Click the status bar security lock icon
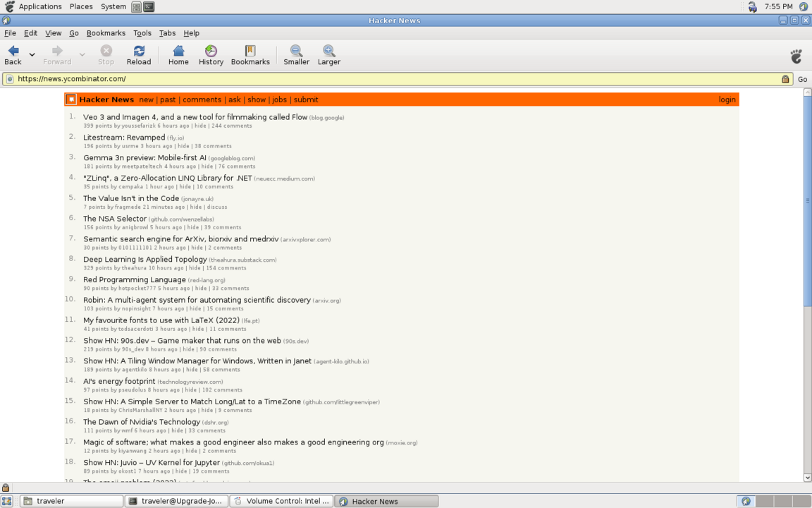812x508 pixels. tap(6, 488)
